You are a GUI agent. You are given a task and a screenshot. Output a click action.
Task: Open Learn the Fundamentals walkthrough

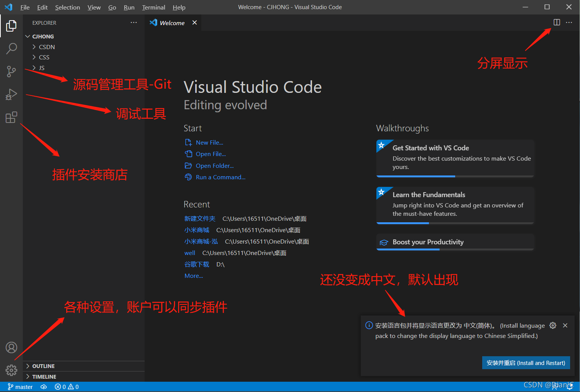[x=455, y=205]
